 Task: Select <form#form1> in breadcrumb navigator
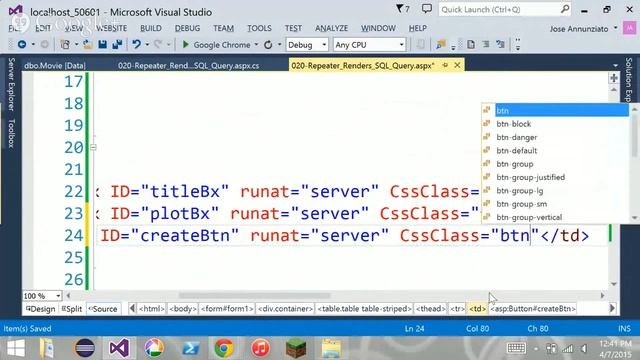[x=227, y=309]
